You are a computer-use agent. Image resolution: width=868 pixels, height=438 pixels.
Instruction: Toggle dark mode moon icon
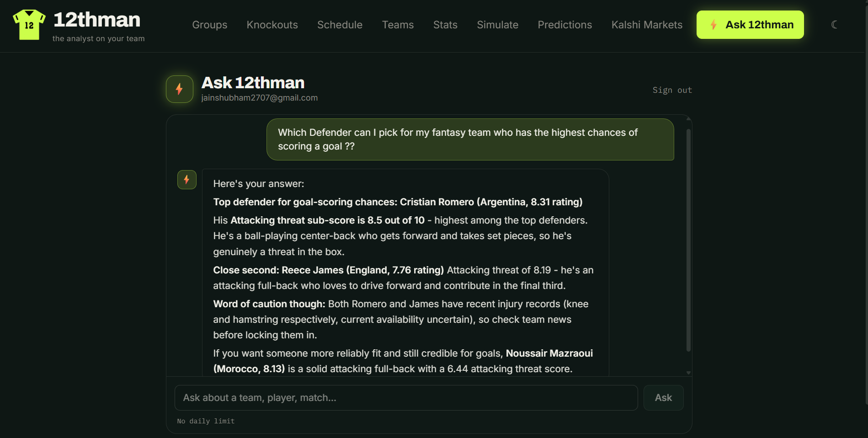point(834,25)
